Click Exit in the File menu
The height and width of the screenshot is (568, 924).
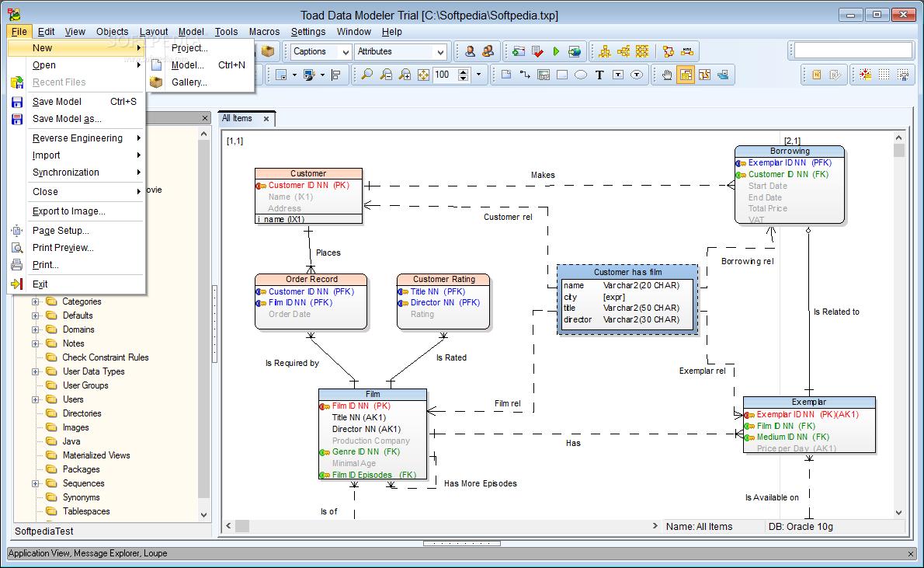click(76, 284)
